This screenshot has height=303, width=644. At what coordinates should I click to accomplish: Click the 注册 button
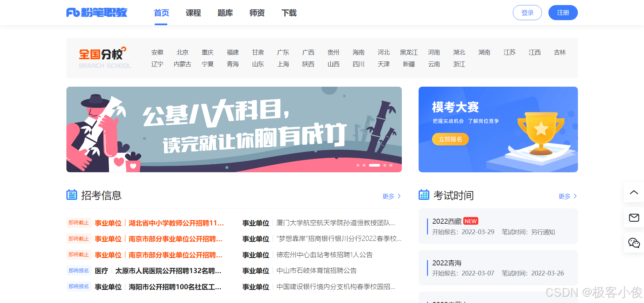pyautogui.click(x=563, y=13)
